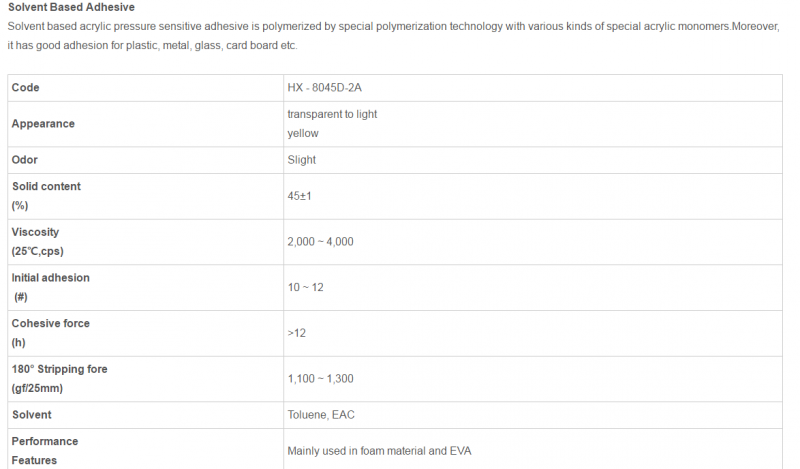Select the Slight odor value
Screen dimensions: 800x469
[x=302, y=160]
